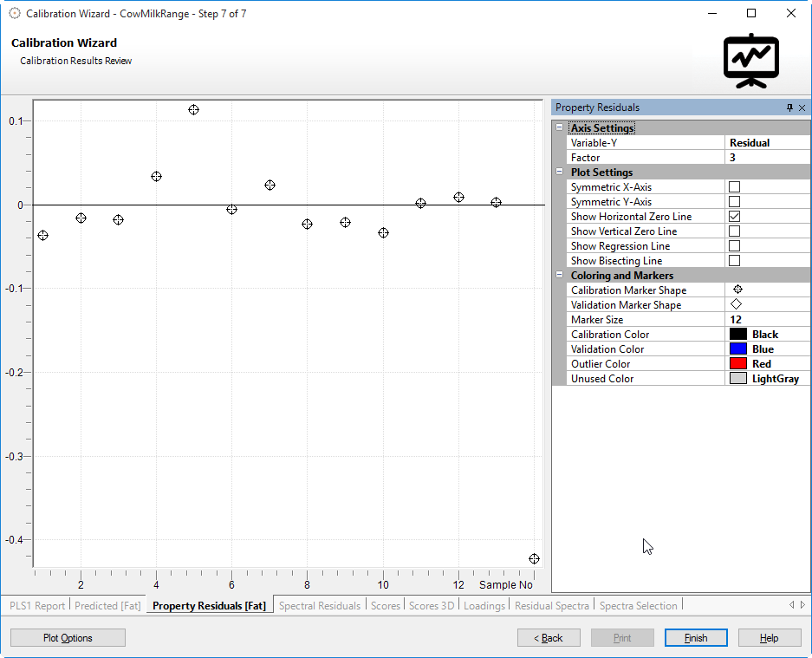This screenshot has height=658, width=812.
Task: Open Plot Options
Action: [x=68, y=638]
